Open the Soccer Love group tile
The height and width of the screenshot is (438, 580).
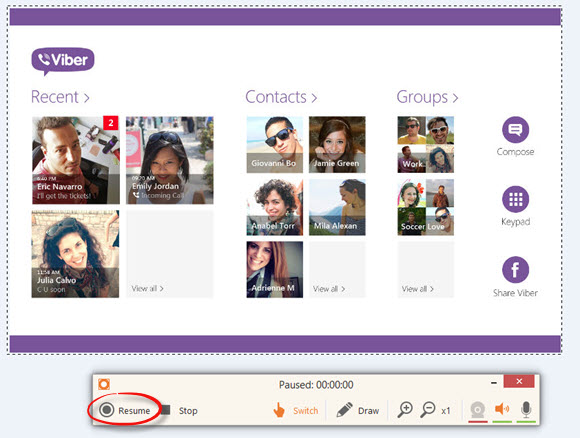tap(426, 207)
